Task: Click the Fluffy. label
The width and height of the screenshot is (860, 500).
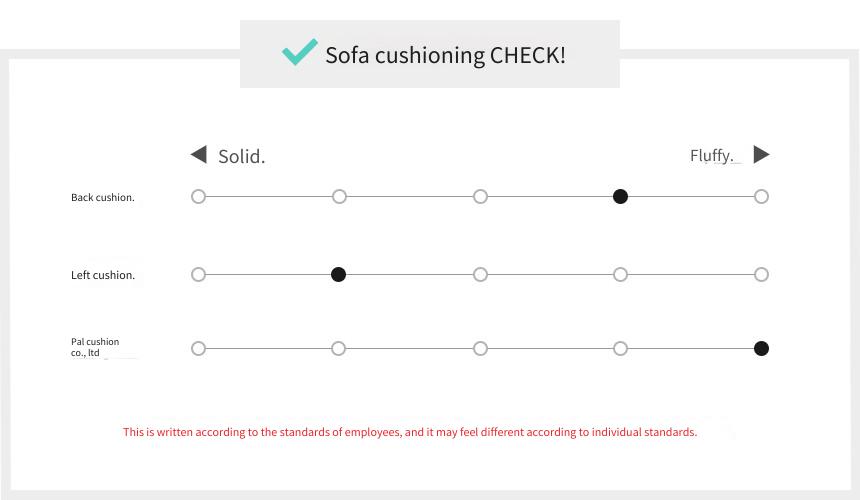Action: (x=712, y=156)
